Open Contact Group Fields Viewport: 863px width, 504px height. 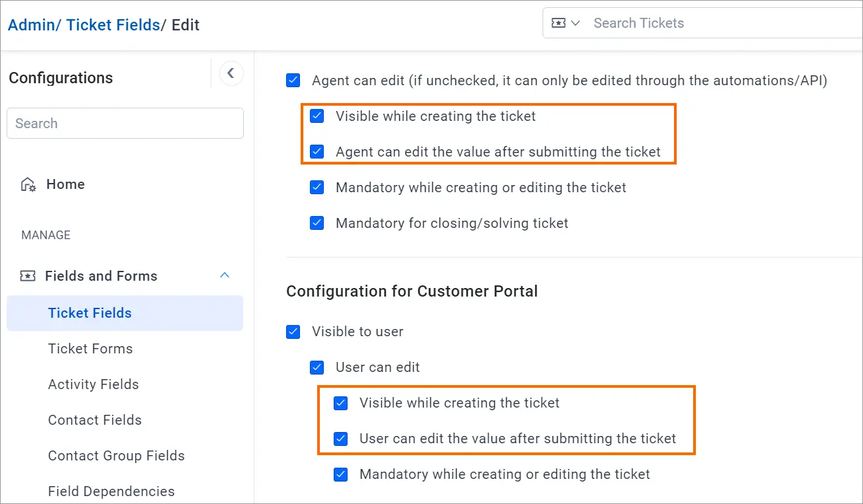click(116, 456)
